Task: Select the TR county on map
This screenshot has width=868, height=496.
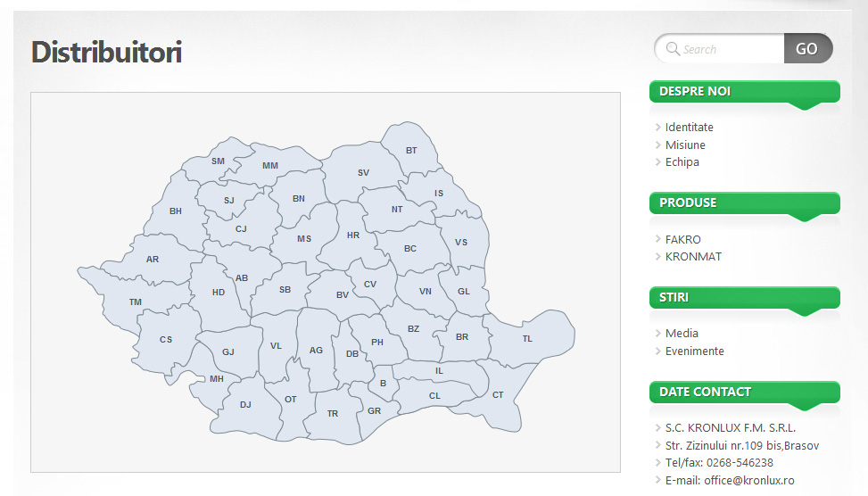Action: coord(333,414)
